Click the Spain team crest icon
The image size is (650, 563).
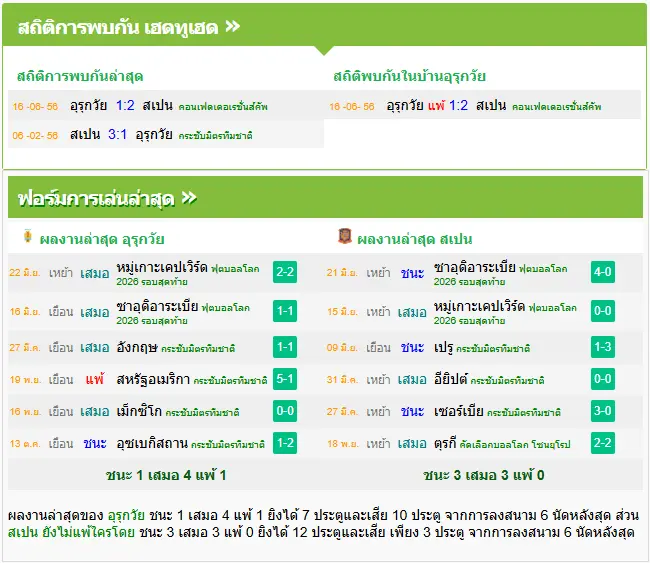point(345,236)
